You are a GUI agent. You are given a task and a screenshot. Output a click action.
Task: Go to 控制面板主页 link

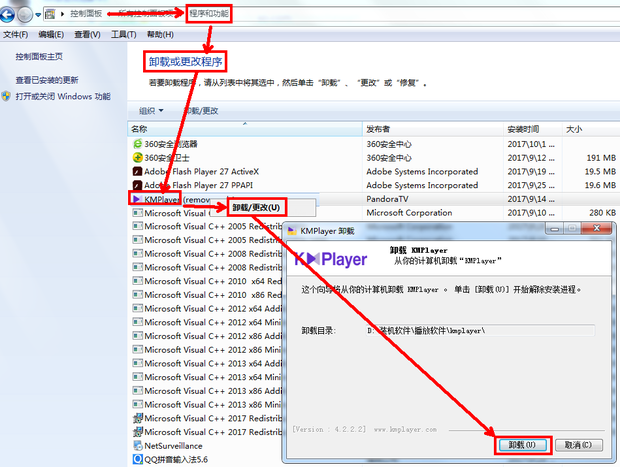(39, 57)
